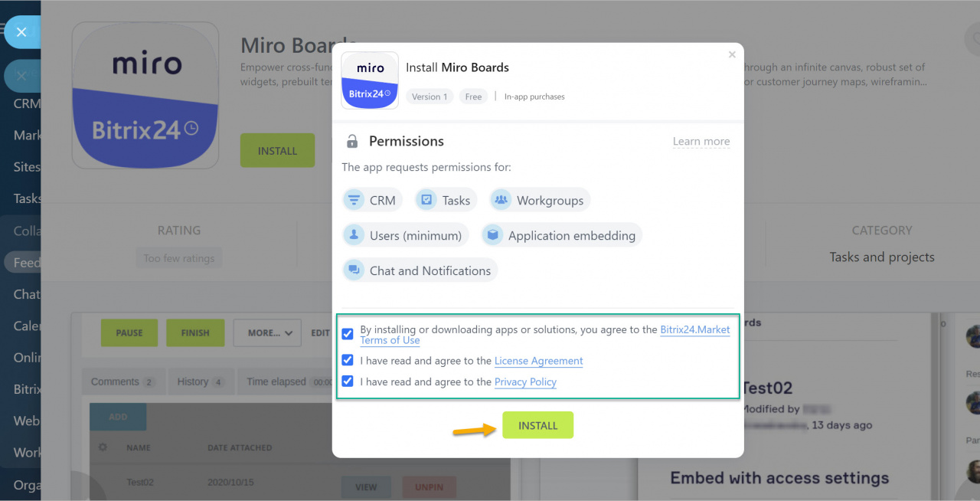The height and width of the screenshot is (501, 980).
Task: Open the Privacy Policy link
Action: (525, 381)
